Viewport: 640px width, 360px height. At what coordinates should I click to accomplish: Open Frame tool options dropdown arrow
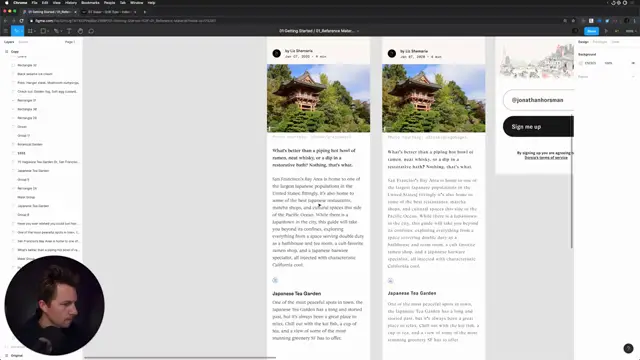tap(35, 31)
